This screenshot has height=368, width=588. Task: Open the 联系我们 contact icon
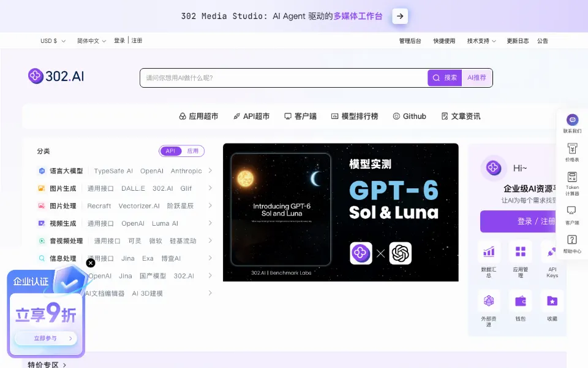tap(572, 120)
